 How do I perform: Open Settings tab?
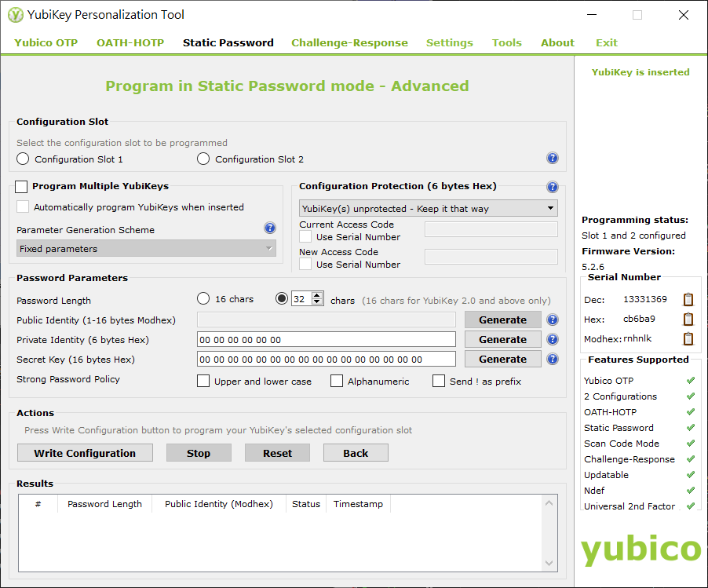tap(450, 42)
